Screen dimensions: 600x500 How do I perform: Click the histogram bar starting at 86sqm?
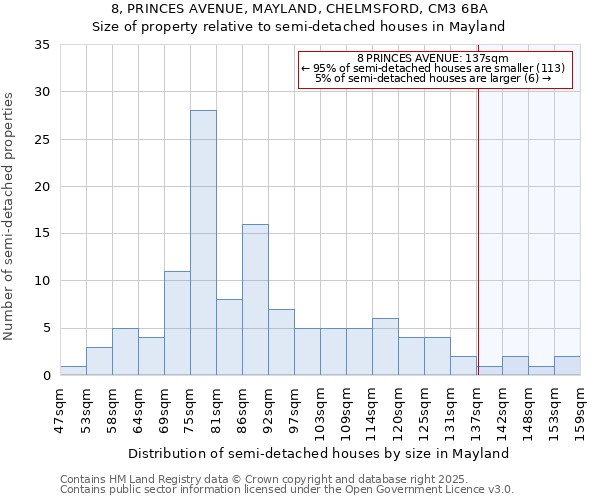coord(256,300)
